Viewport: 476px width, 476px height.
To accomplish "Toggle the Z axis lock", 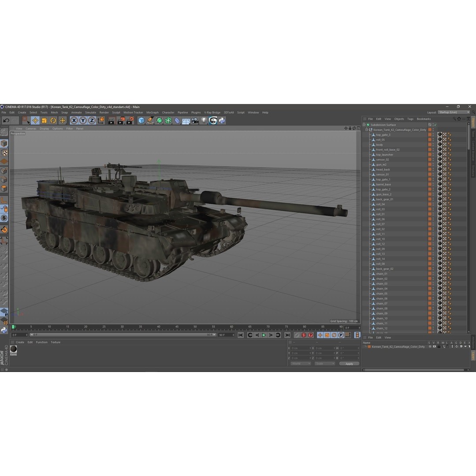I will pyautogui.click(x=92, y=120).
